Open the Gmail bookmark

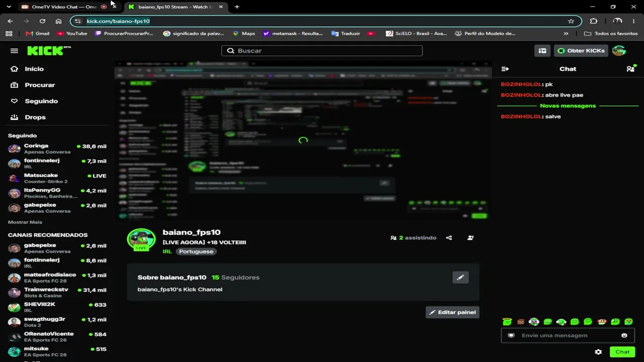coord(37,34)
